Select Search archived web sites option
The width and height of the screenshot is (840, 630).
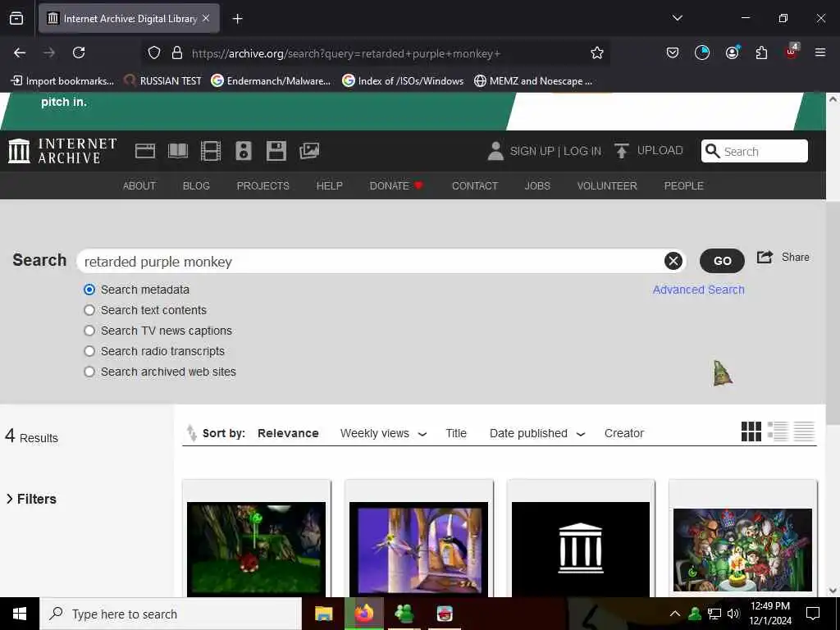point(89,372)
